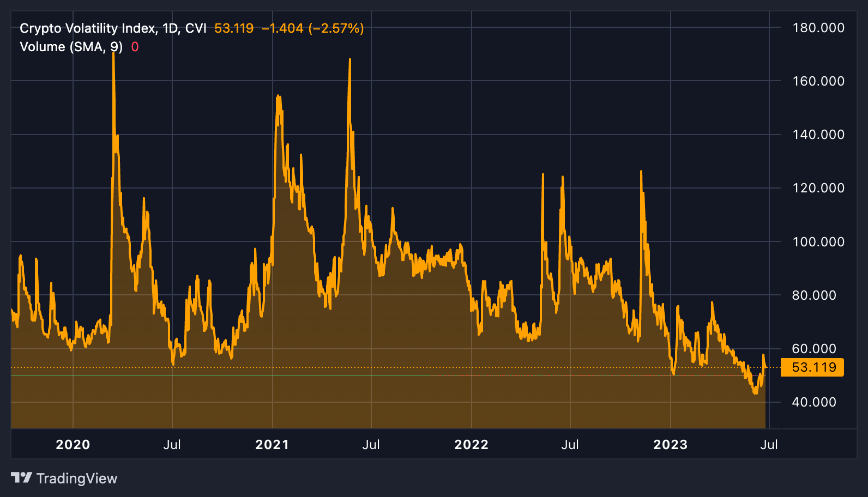The image size is (868, 497).
Task: Click the change value −1.404 (−2.57%)
Action: point(312,28)
